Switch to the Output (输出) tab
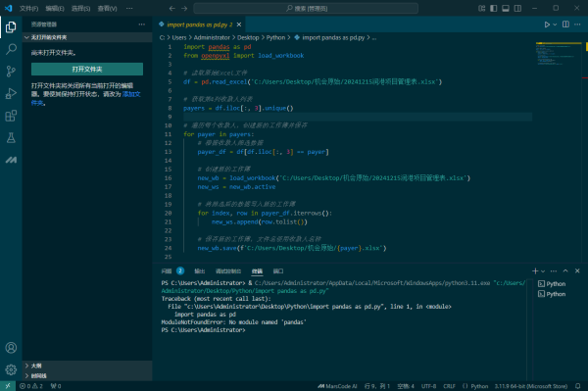 (x=200, y=271)
